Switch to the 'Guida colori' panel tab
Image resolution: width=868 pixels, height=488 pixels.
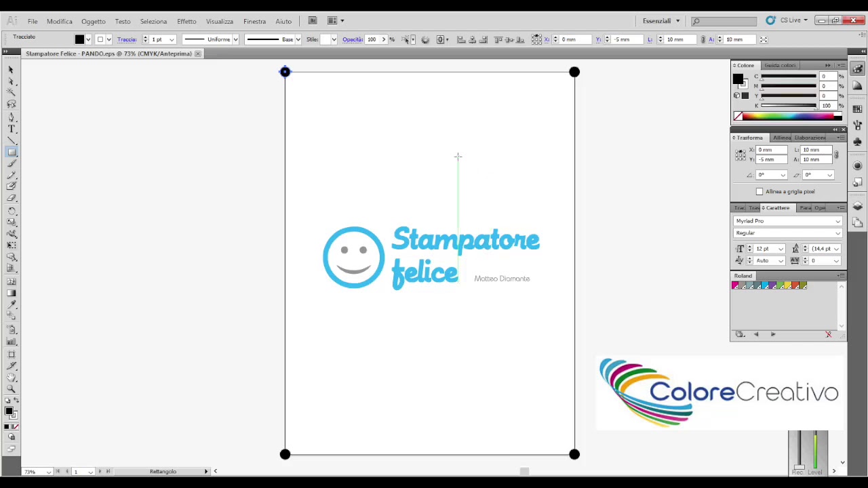pos(780,65)
